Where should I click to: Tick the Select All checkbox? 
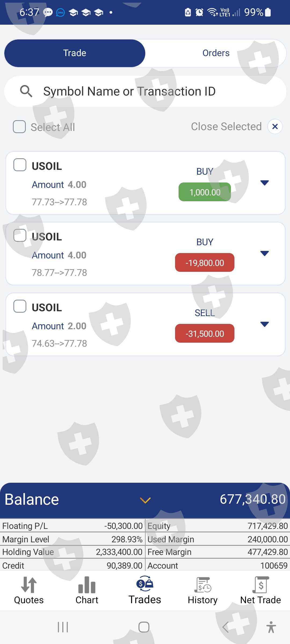(x=19, y=127)
